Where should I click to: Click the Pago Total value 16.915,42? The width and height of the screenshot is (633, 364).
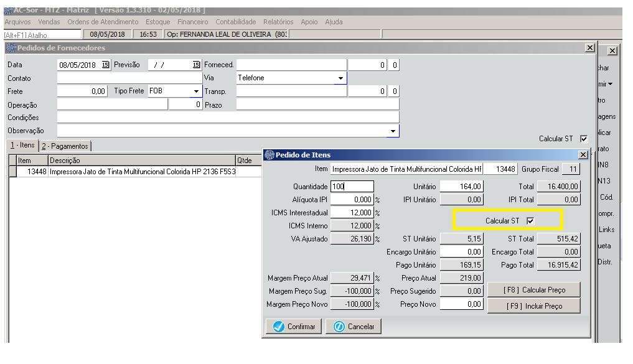559,265
